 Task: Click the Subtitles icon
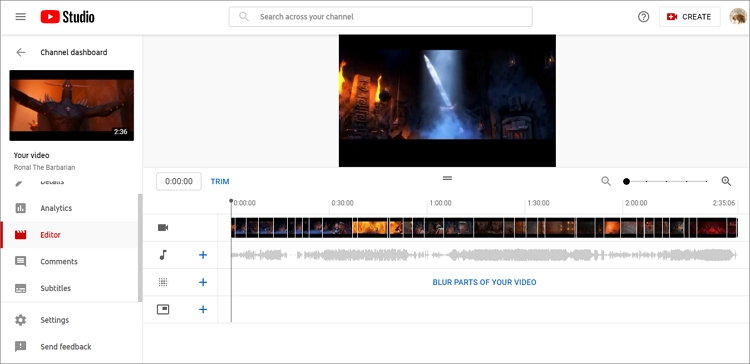[x=21, y=288]
